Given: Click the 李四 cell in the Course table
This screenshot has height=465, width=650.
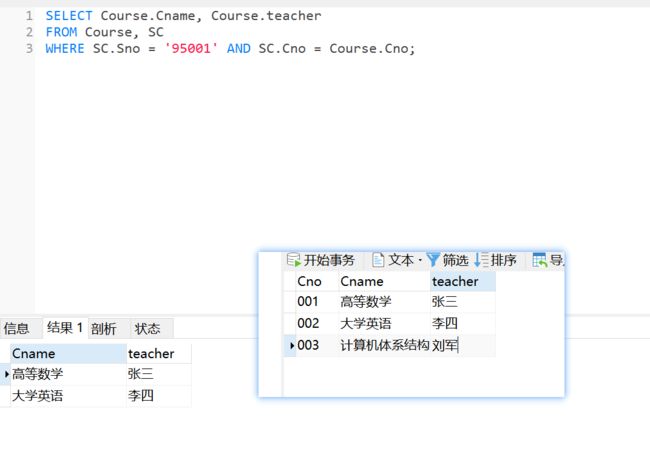Looking at the screenshot, I should click(x=463, y=323).
